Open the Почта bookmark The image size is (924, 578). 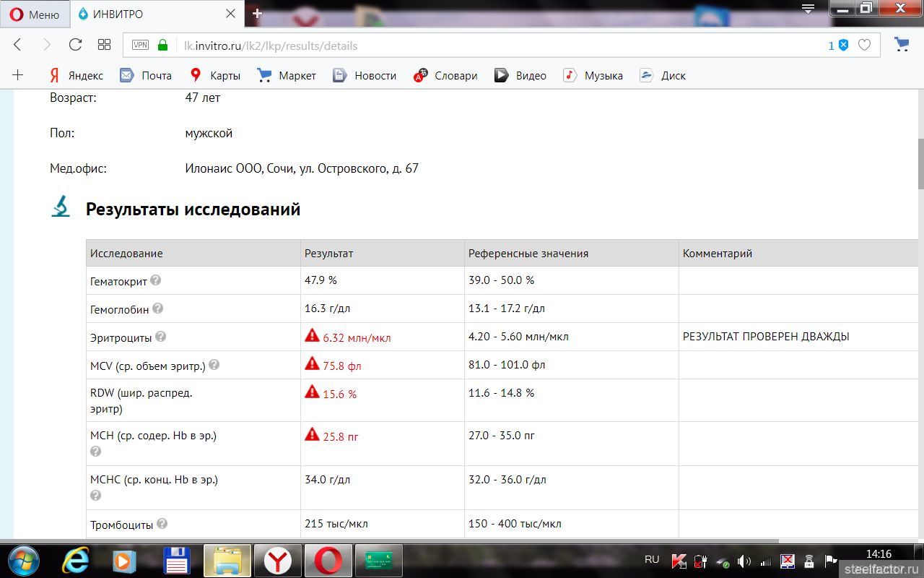click(146, 75)
